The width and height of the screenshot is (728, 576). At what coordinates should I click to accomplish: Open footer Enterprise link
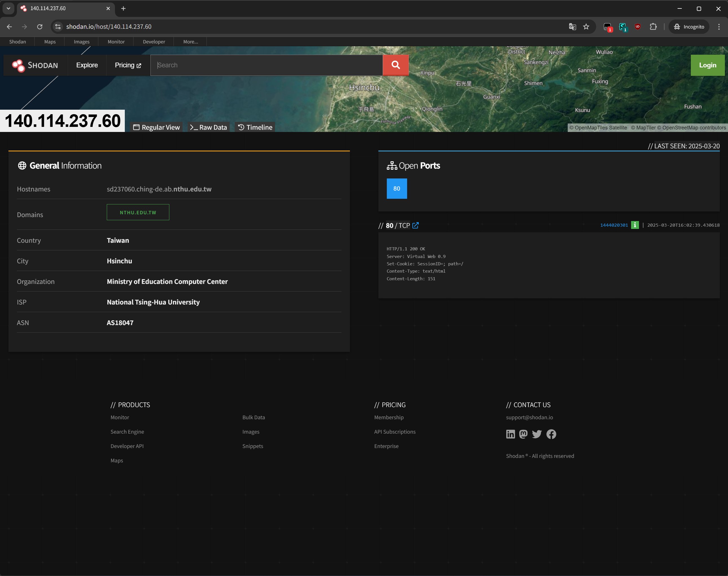(386, 446)
